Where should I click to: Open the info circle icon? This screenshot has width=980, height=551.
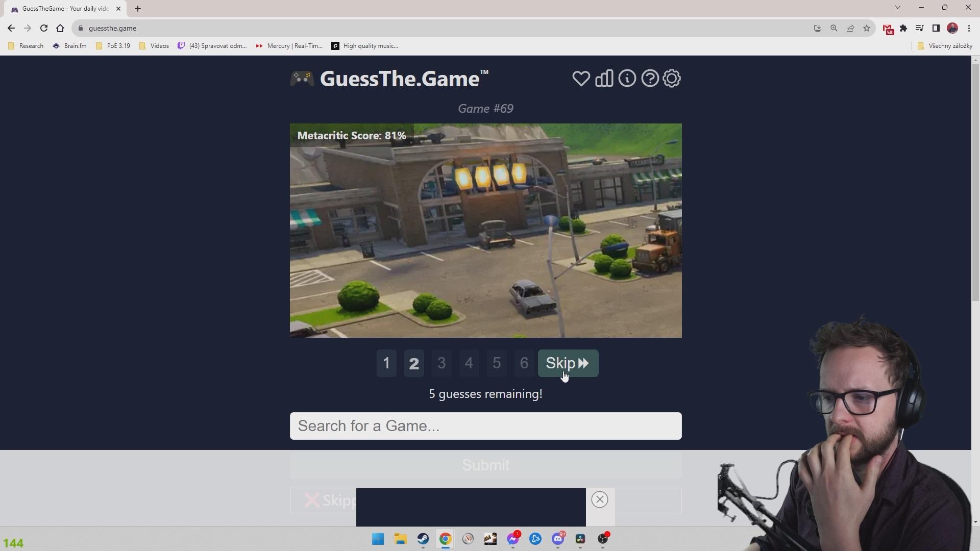(x=627, y=78)
